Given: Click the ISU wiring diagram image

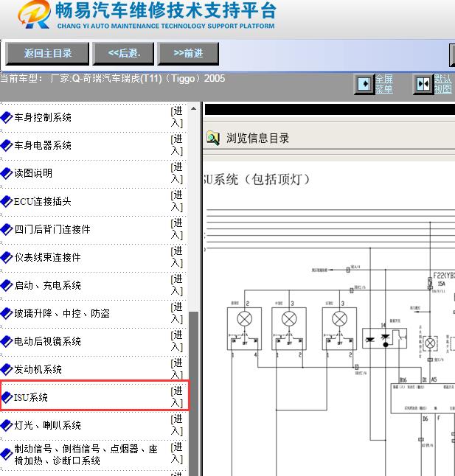Looking at the screenshot, I should pos(330,340).
